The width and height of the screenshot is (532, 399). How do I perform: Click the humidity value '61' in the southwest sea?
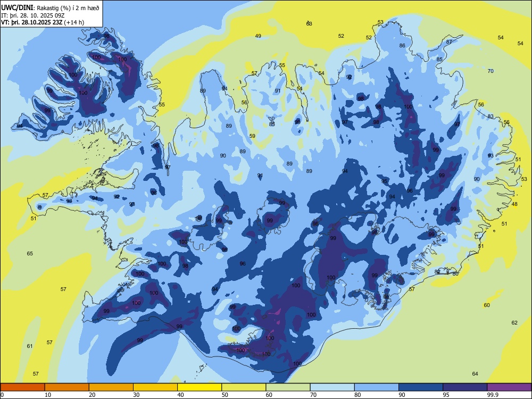(x=30, y=346)
